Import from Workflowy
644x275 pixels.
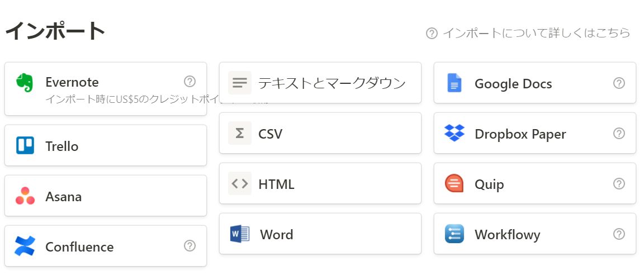pos(535,234)
